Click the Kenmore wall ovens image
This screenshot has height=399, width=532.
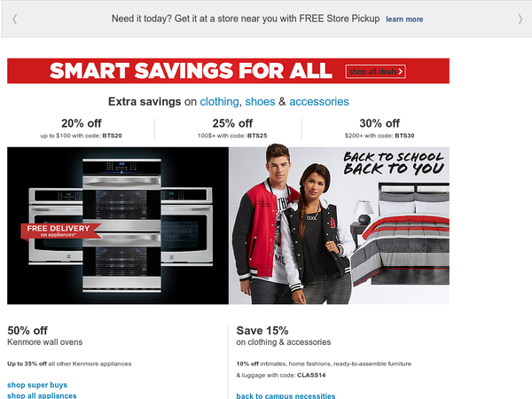(118, 225)
